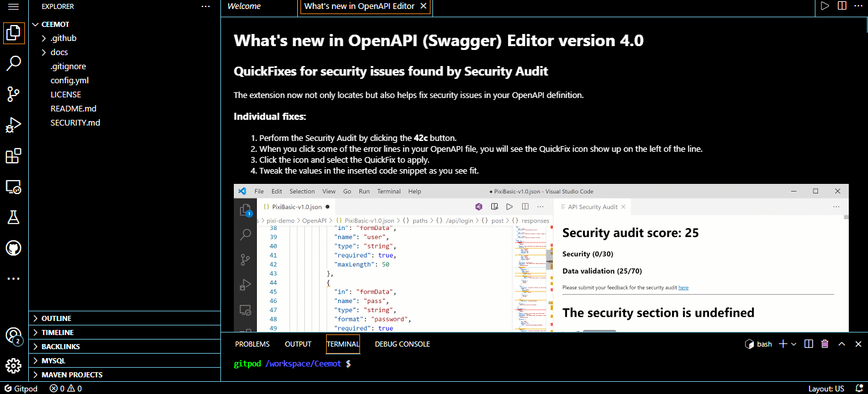This screenshot has width=868, height=394.
Task: Open the Run and Debug view
Action: pos(13,125)
